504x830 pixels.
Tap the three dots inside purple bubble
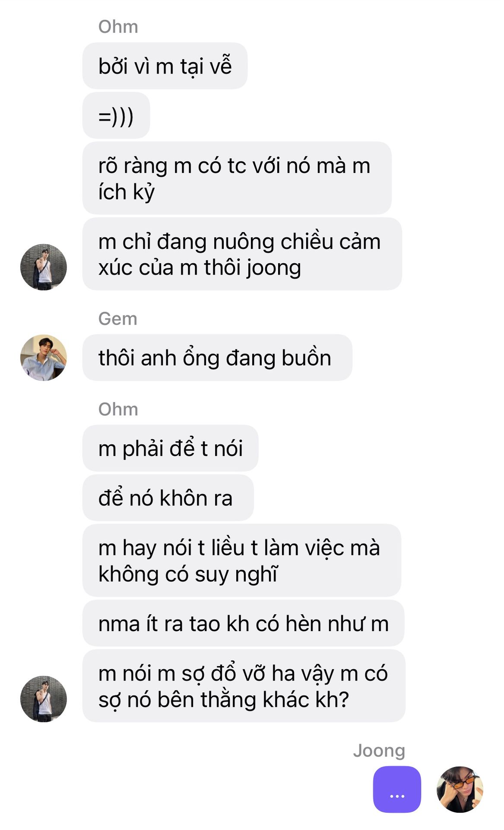(x=397, y=796)
